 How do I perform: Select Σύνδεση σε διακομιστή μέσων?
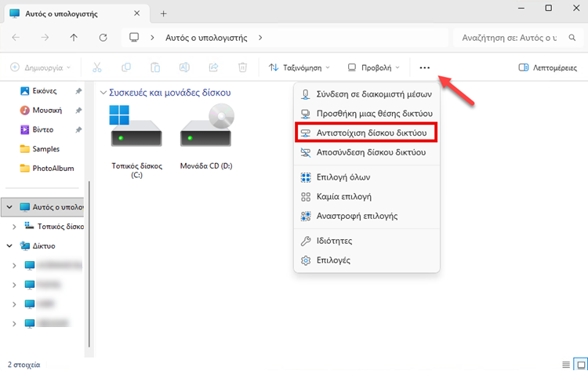coord(366,94)
